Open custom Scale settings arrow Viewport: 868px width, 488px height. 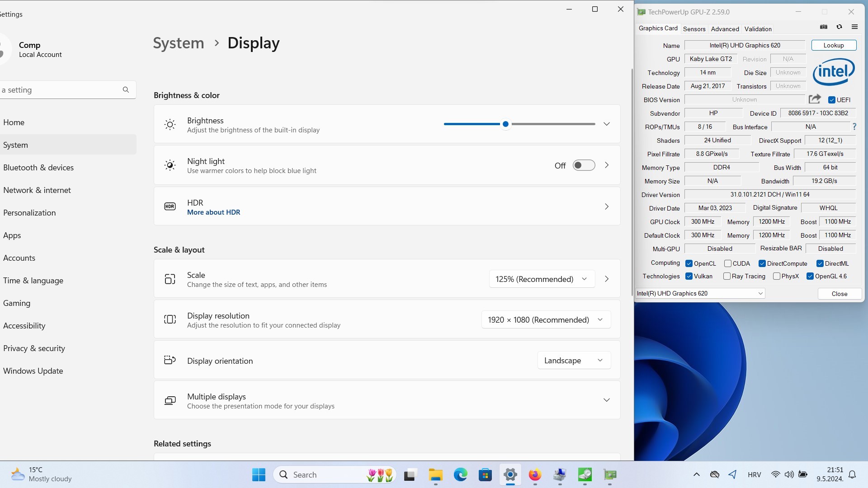pyautogui.click(x=607, y=279)
